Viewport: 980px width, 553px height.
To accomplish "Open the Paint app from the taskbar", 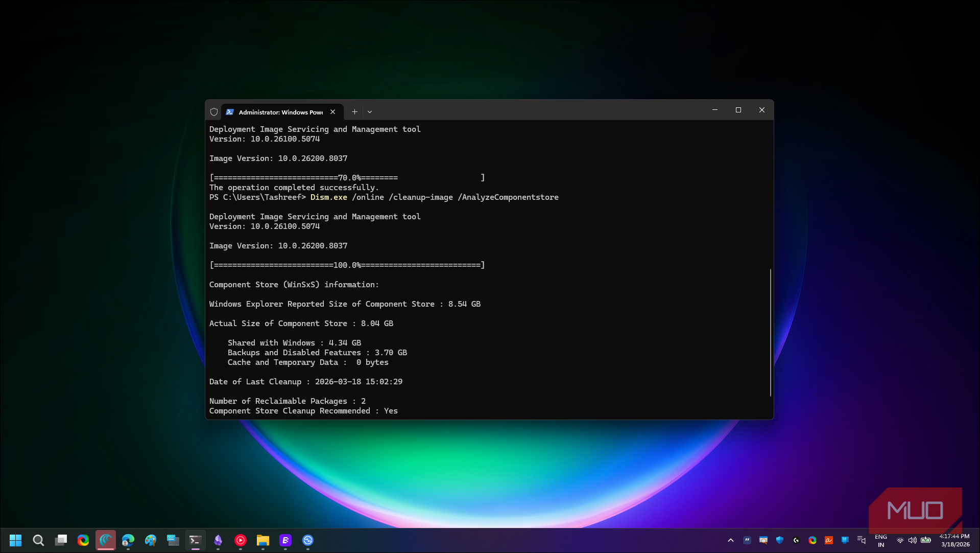I will tap(151, 540).
